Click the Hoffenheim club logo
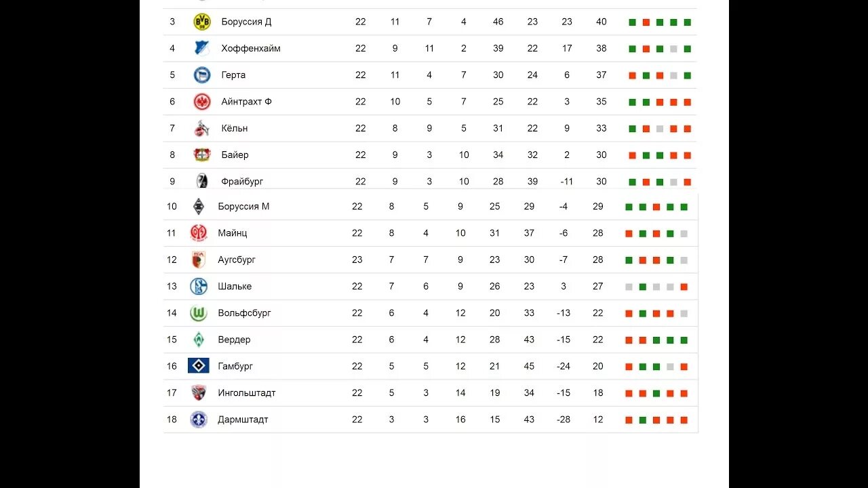The image size is (868, 488). pos(202,48)
